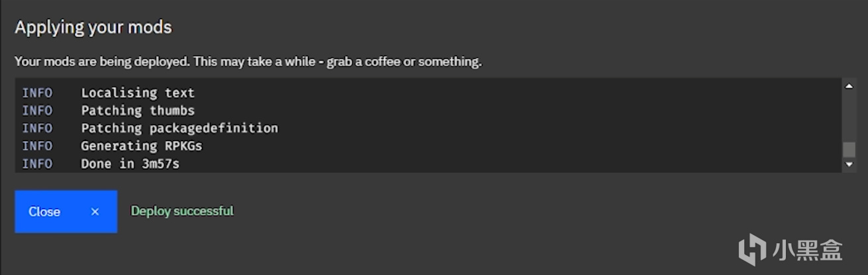Click the "Your mods are being deployed" description

(x=248, y=62)
